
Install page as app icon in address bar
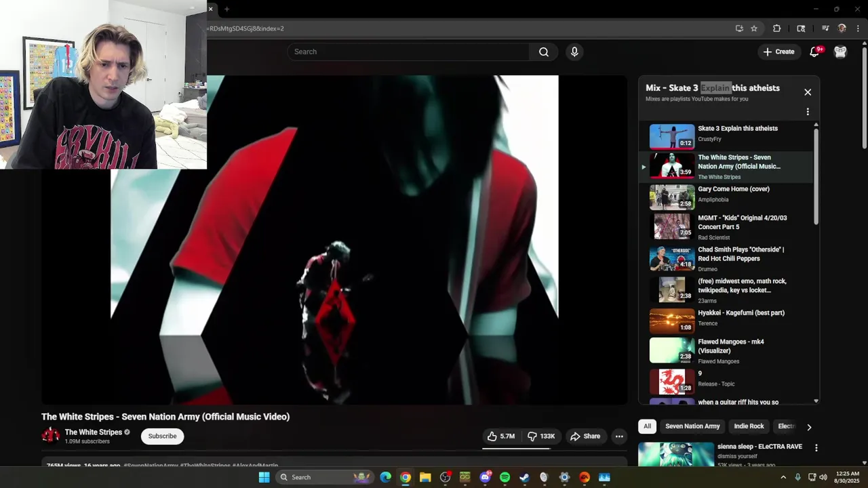(x=739, y=28)
